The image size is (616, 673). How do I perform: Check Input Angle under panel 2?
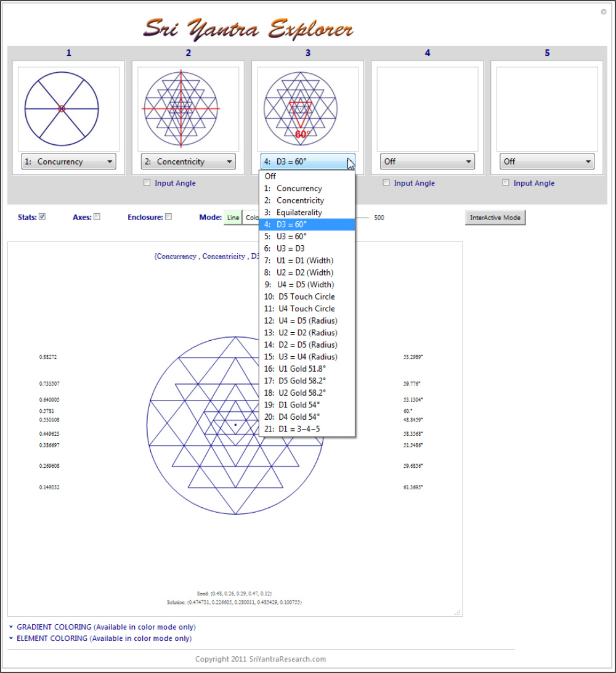[x=147, y=182]
